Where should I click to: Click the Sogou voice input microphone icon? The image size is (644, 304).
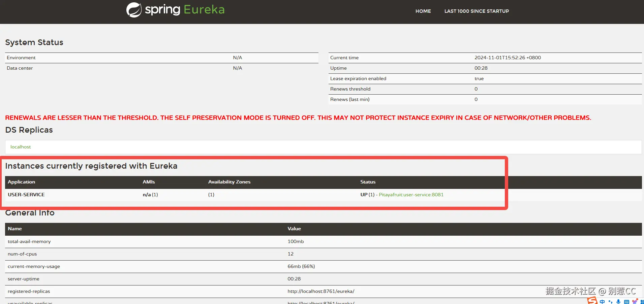[618, 302]
